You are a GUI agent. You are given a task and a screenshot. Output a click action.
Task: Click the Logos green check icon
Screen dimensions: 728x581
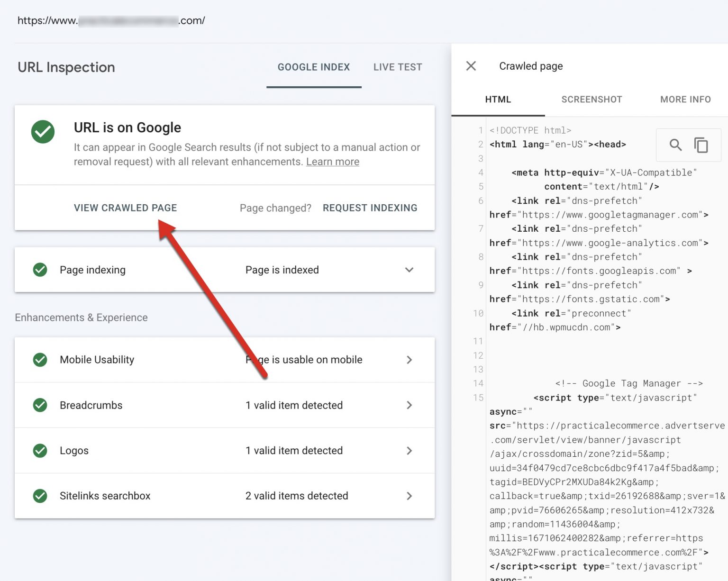(x=40, y=451)
